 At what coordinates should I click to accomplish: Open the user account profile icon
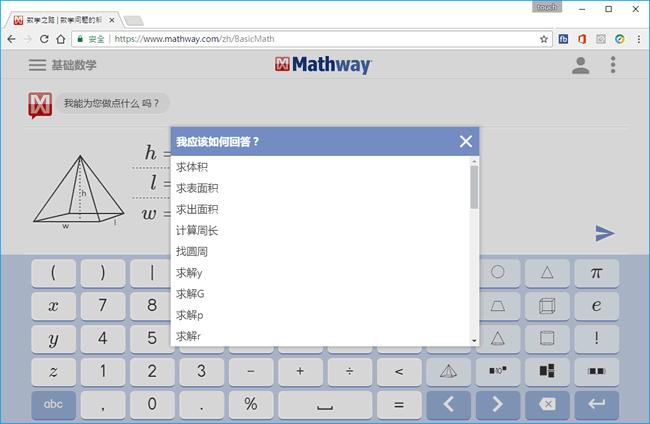[580, 65]
